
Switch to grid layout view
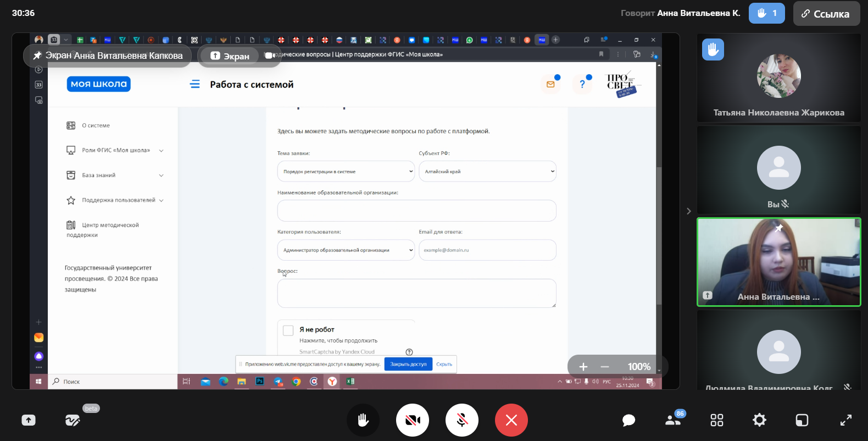(x=716, y=420)
